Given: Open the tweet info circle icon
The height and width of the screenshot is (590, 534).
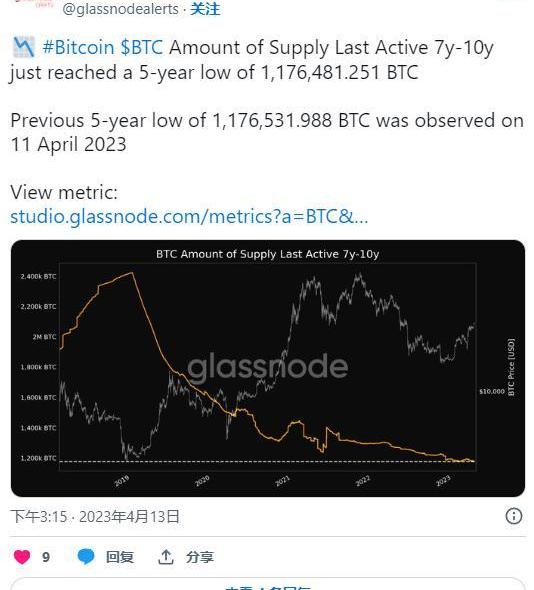Looking at the screenshot, I should coord(513,516).
